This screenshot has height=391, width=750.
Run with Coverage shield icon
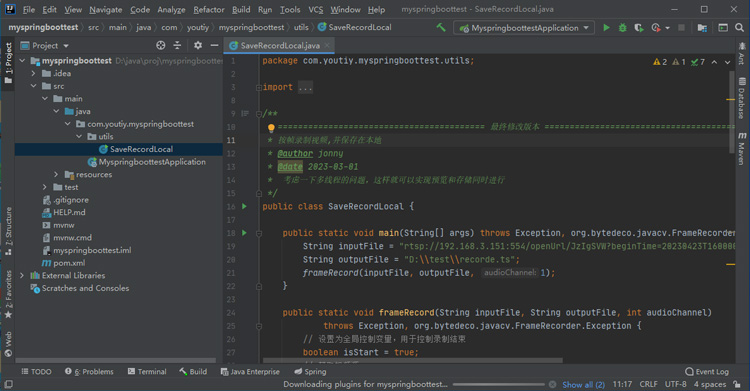pyautogui.click(x=639, y=28)
